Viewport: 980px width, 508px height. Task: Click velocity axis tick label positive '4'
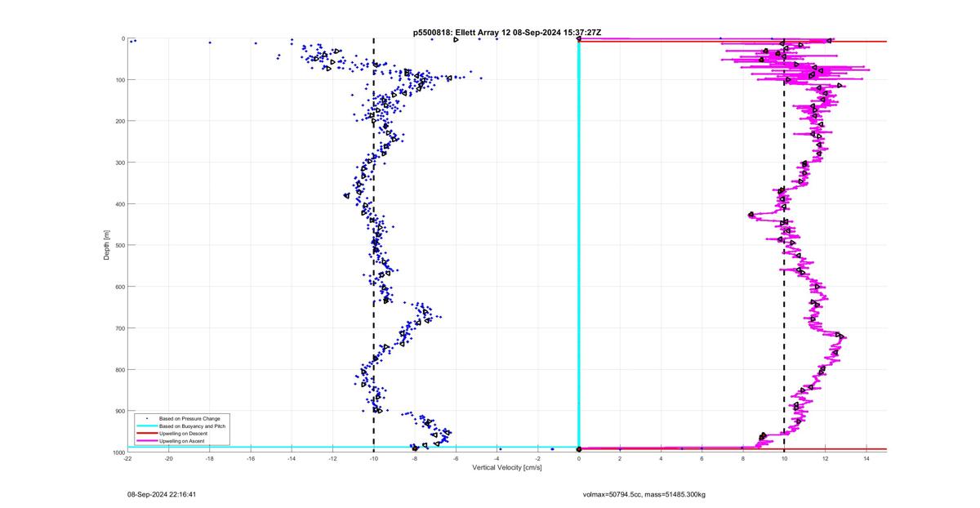(661, 458)
